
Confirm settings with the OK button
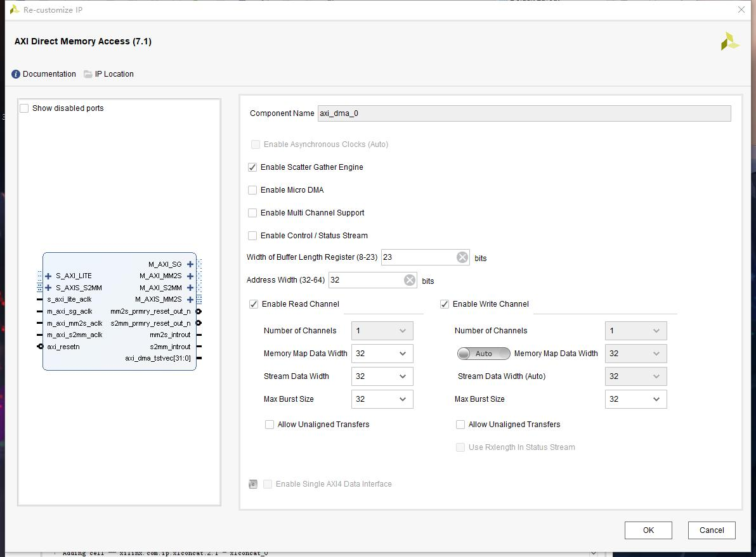[x=648, y=530]
